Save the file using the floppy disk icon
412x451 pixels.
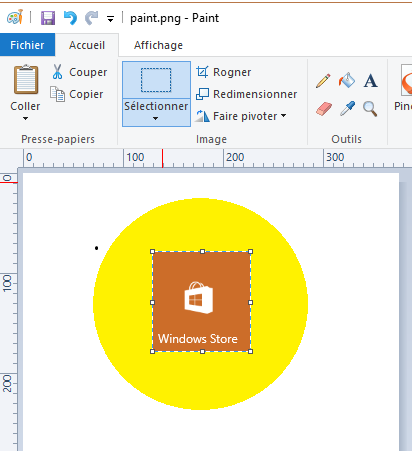[x=48, y=18]
